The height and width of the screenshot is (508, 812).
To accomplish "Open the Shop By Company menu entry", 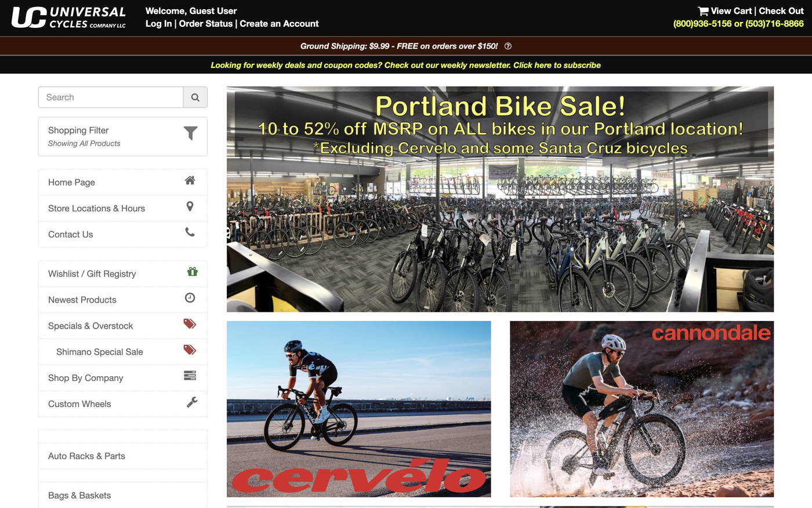I will (x=85, y=377).
